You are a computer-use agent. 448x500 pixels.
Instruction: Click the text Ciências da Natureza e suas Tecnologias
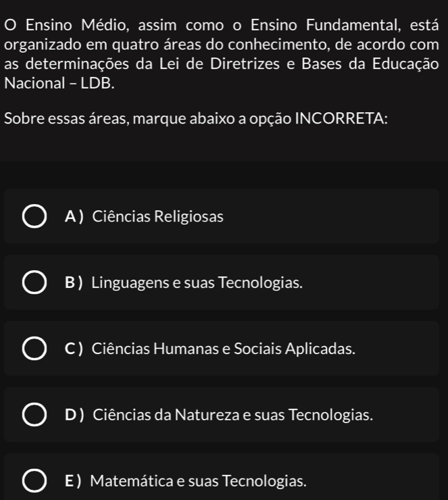click(x=232, y=415)
